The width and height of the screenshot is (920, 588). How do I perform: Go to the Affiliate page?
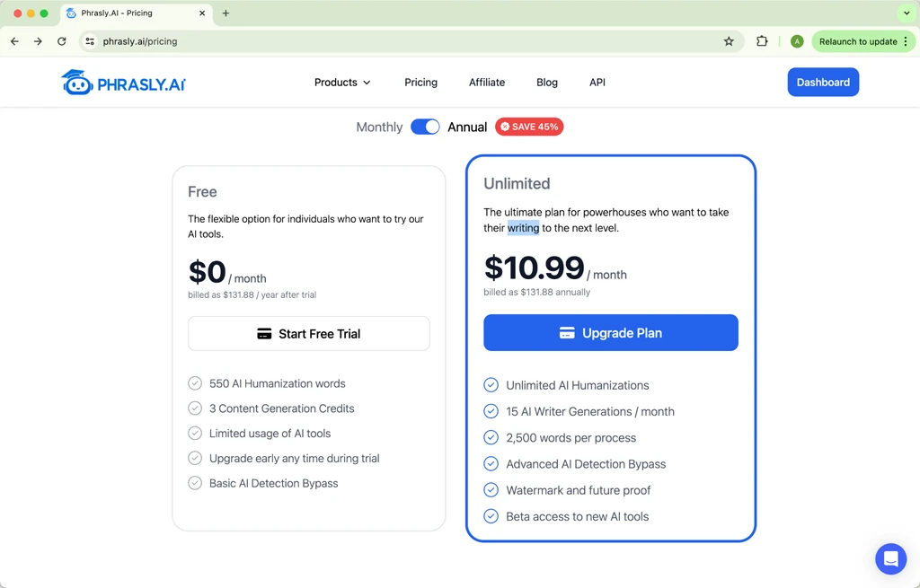[x=487, y=83]
